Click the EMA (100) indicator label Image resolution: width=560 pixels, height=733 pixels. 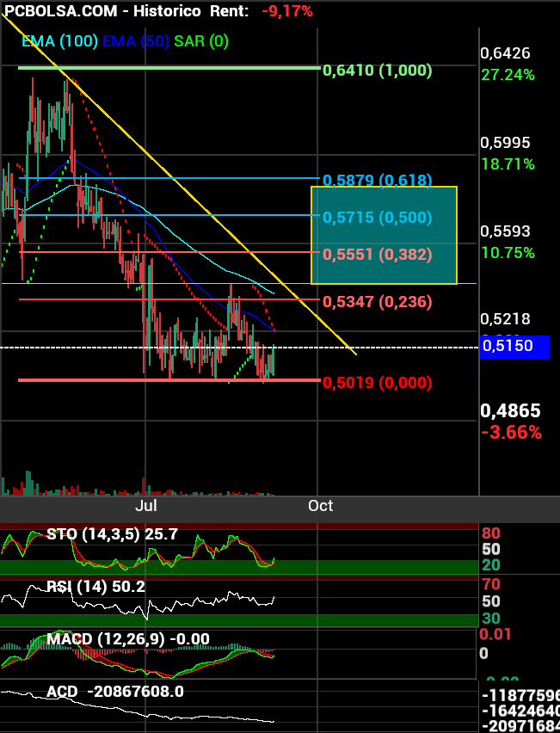(x=59, y=40)
